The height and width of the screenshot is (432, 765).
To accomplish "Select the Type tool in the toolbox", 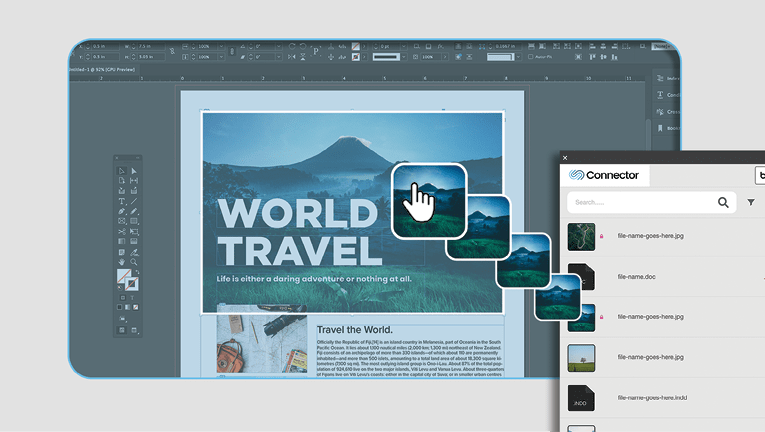I will (x=122, y=201).
